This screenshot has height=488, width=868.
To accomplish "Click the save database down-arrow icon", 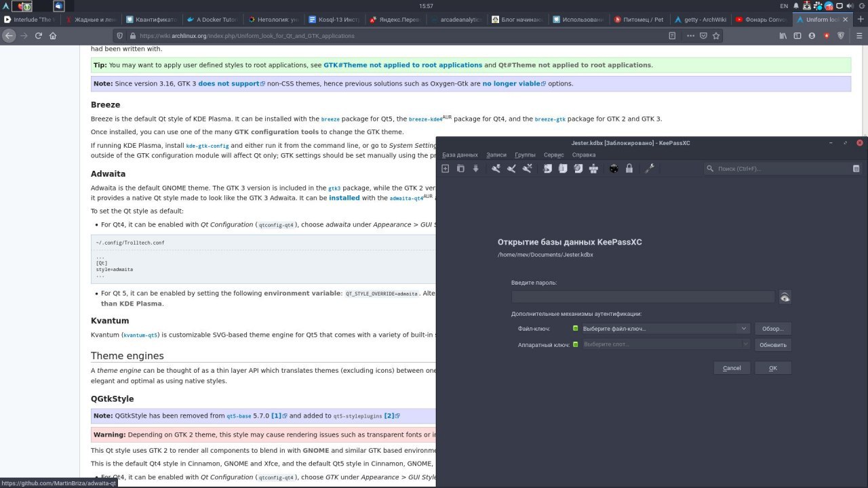I will (475, 169).
